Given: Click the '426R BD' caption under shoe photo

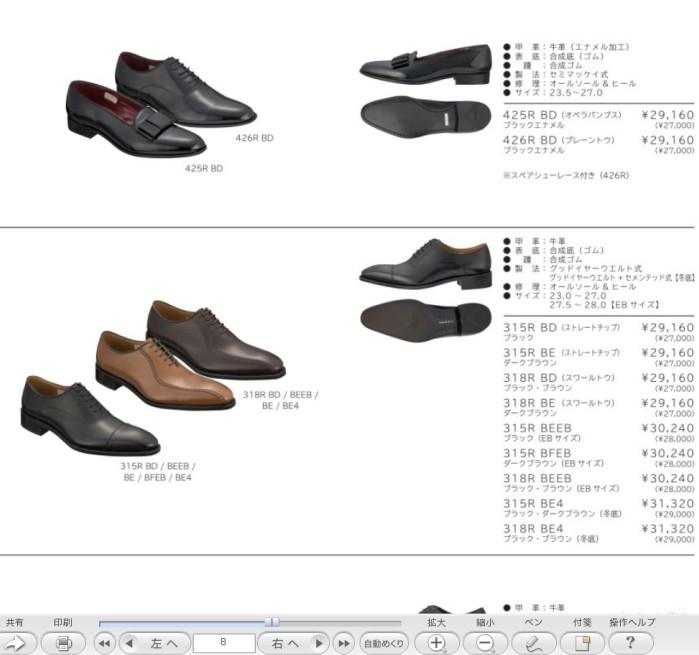Looking at the screenshot, I should click(x=254, y=138).
